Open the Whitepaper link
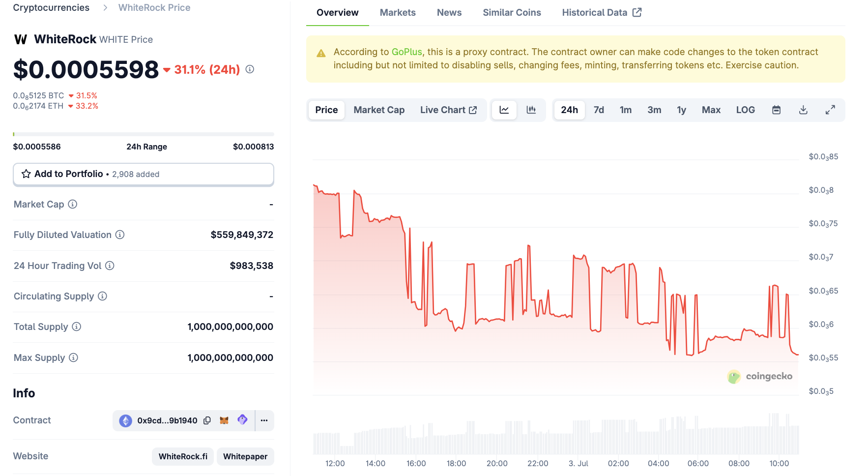This screenshot has width=868, height=476. point(245,456)
